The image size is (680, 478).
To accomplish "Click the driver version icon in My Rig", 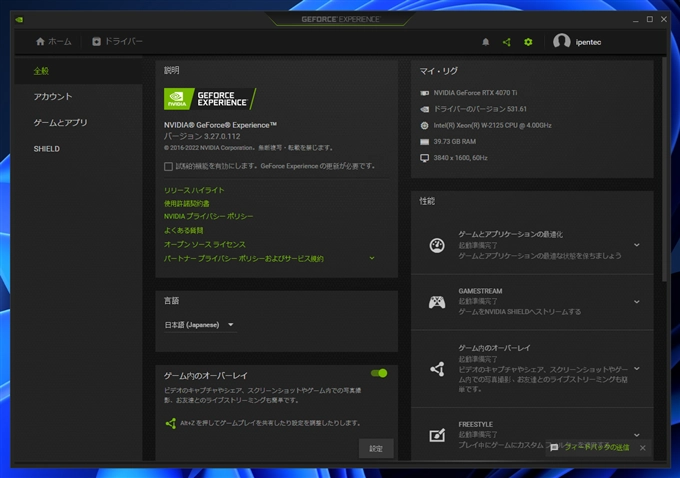I will pos(425,109).
